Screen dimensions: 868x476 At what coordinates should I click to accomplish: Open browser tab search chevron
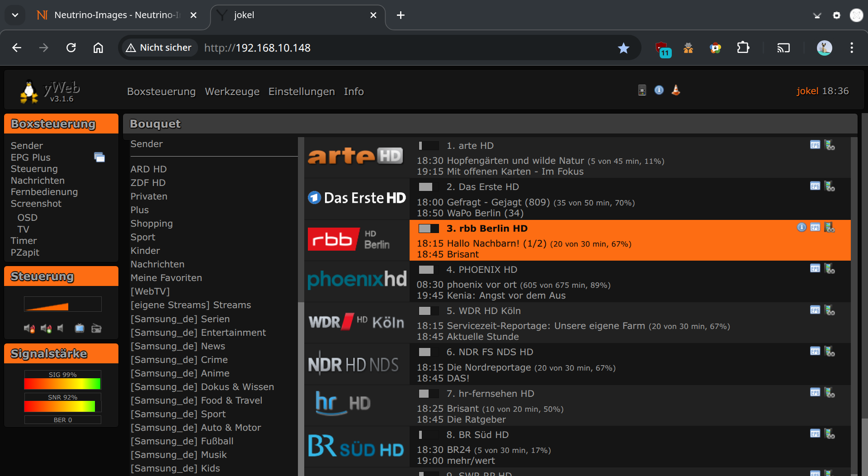pyautogui.click(x=15, y=15)
